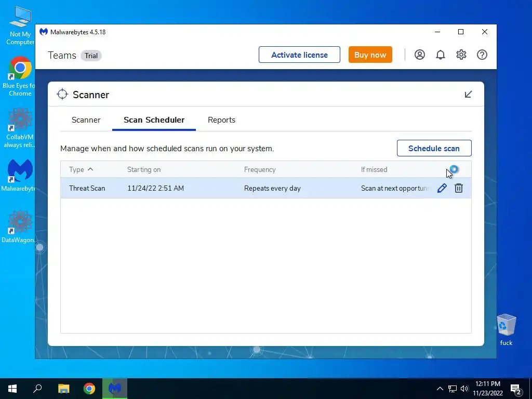Close the Malwarebytes window
The width and height of the screenshot is (532, 399).
pos(485,32)
